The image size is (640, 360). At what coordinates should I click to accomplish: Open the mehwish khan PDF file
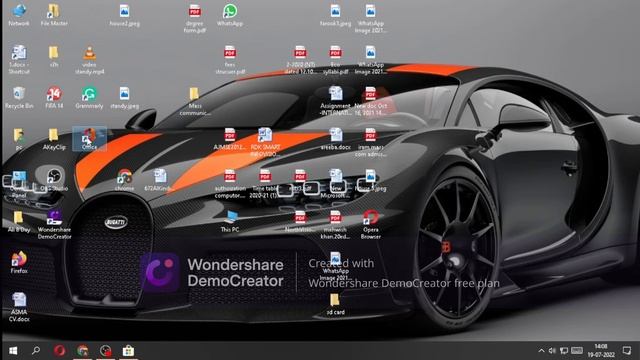tap(336, 224)
